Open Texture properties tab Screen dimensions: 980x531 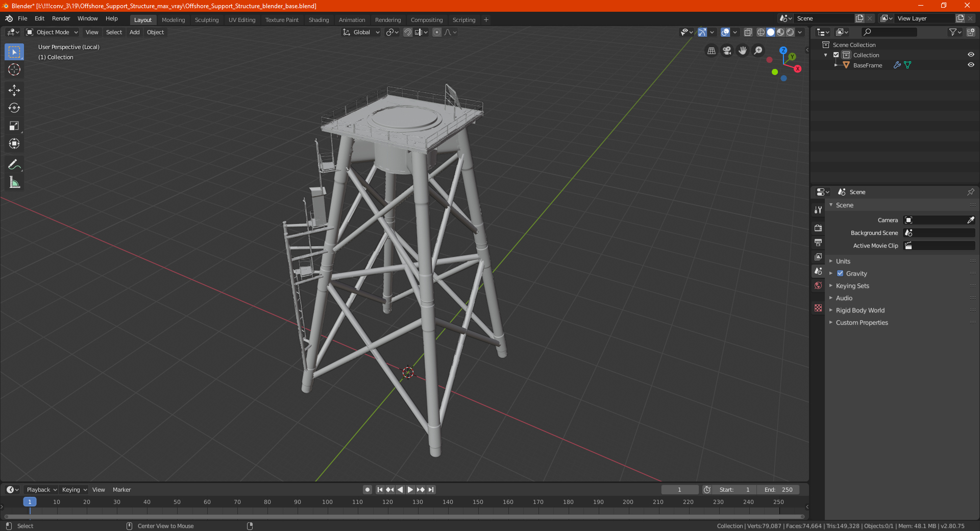click(x=818, y=308)
